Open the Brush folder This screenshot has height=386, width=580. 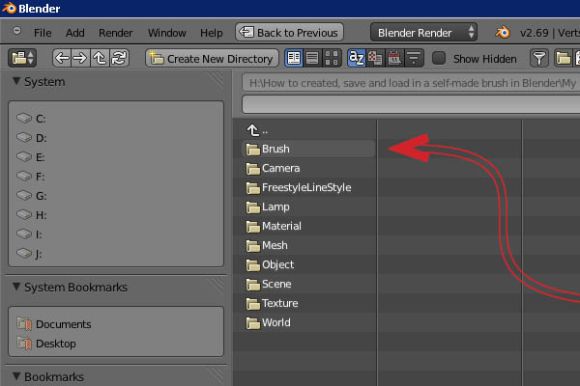[x=308, y=149]
